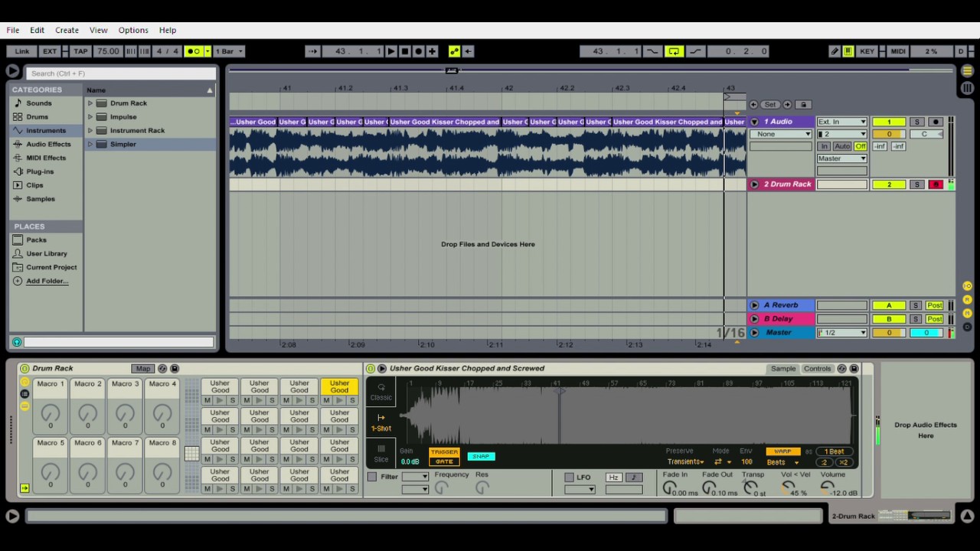
Task: Toggle the Follow playback arrow button
Action: (x=312, y=51)
